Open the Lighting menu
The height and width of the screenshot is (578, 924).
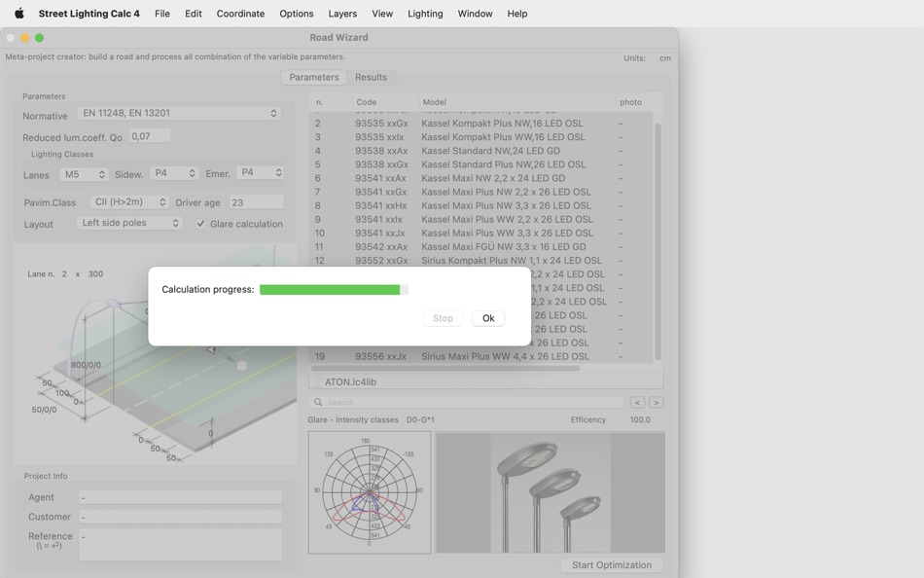[x=425, y=14]
